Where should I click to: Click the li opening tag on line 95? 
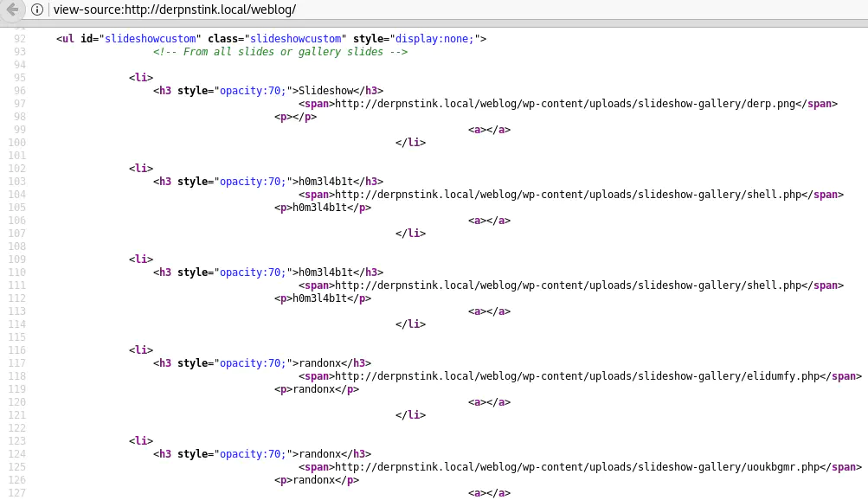[x=140, y=78]
